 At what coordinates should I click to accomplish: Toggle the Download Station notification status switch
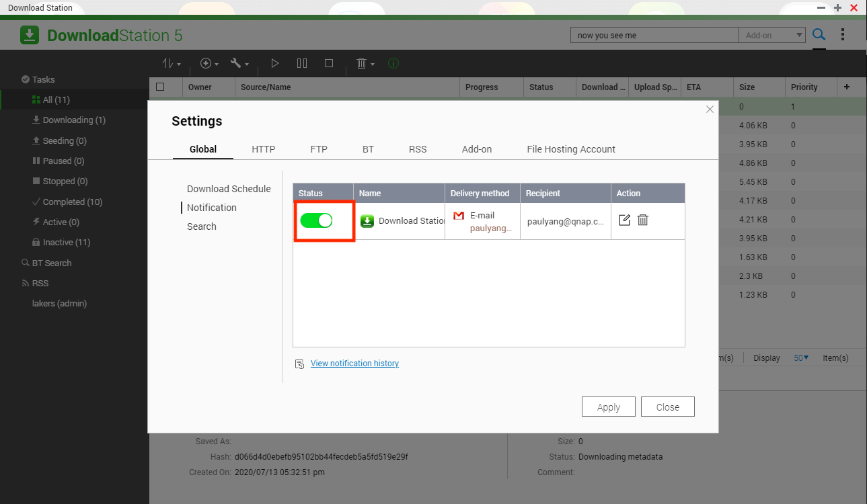[x=316, y=220]
